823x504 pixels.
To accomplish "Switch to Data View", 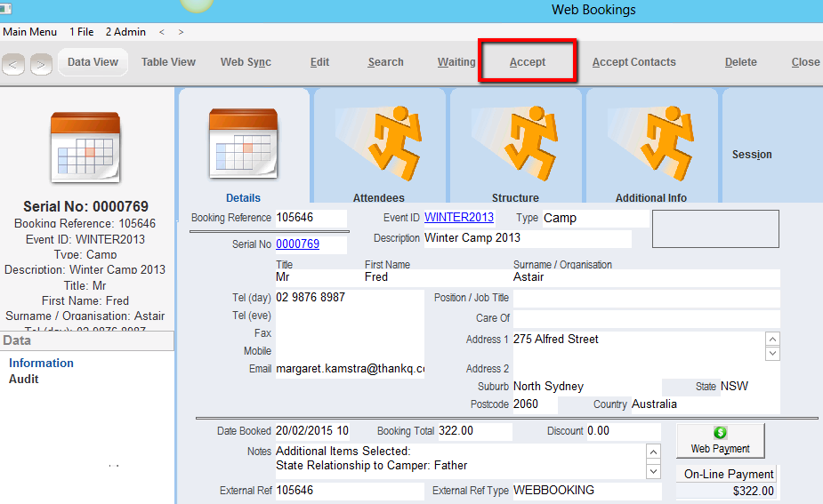I will tap(93, 62).
